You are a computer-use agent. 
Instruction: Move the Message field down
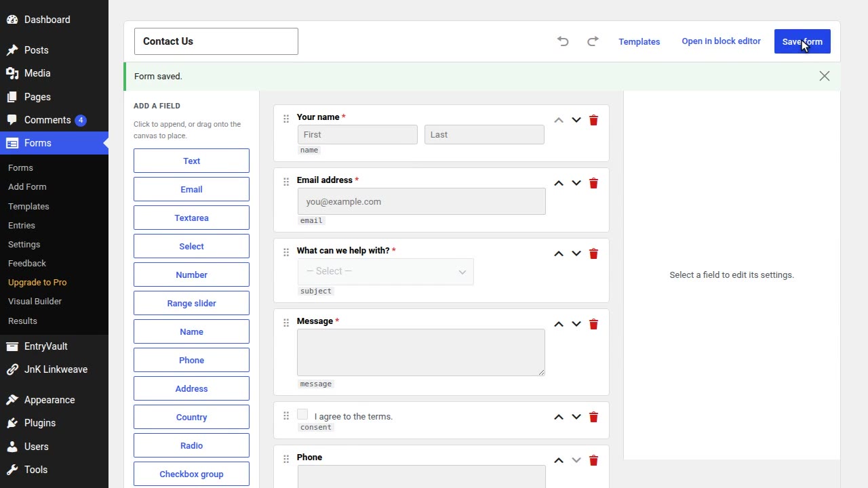point(576,324)
